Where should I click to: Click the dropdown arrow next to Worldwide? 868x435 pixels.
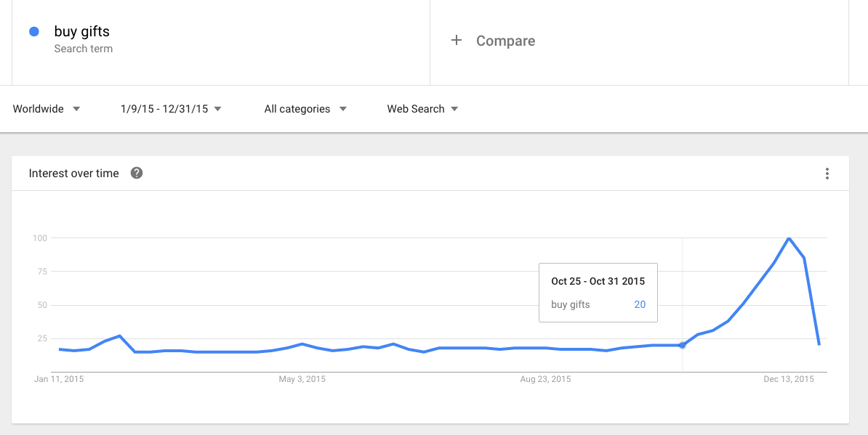pyautogui.click(x=76, y=109)
